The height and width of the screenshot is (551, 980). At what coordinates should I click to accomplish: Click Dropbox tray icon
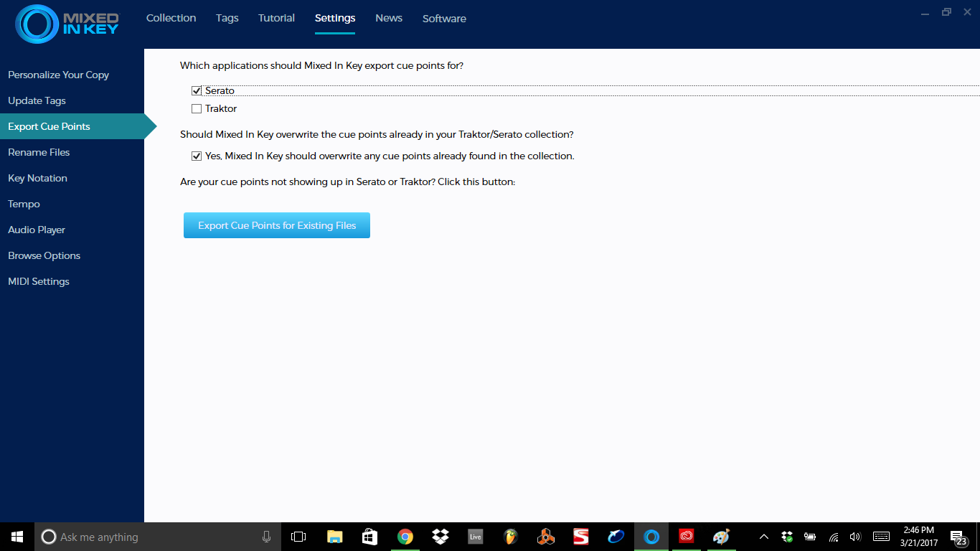788,537
